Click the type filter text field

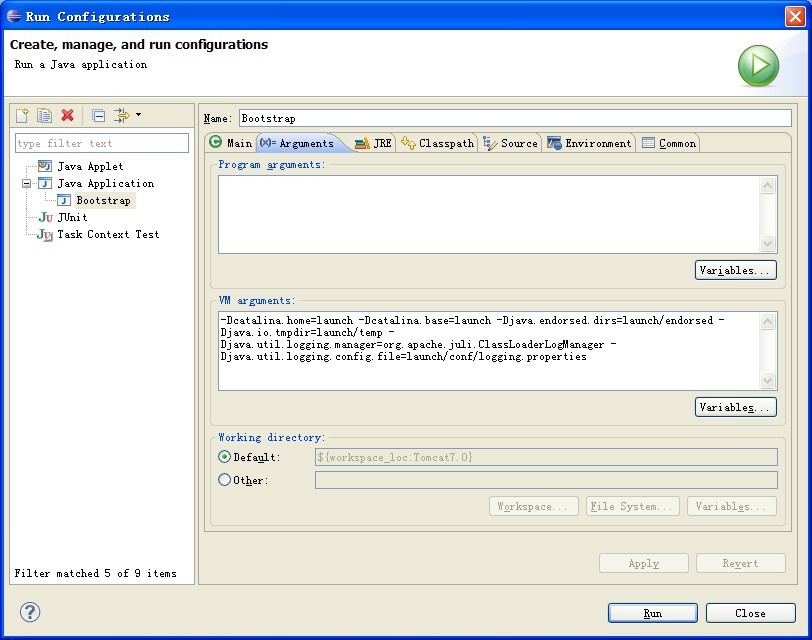pyautogui.click(x=102, y=143)
